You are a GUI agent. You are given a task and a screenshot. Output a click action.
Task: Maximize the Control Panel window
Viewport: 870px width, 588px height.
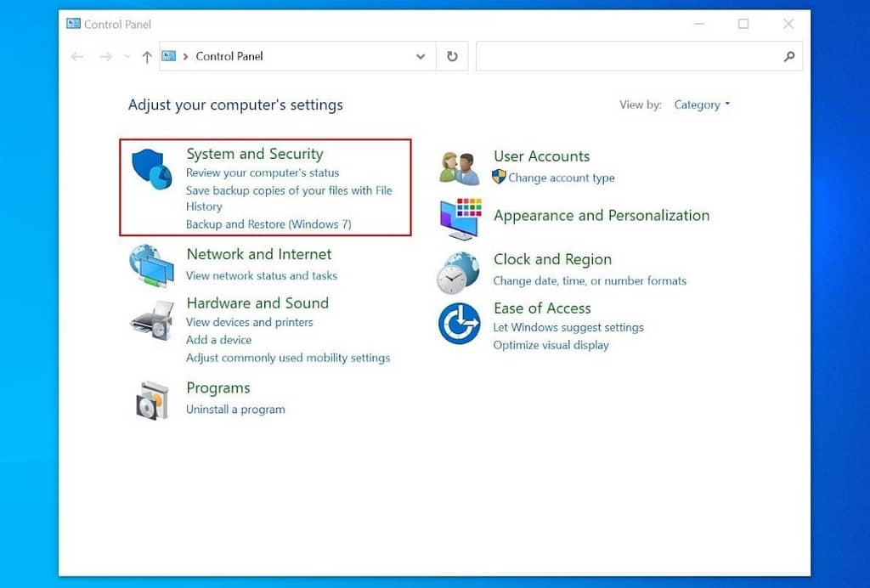743,24
